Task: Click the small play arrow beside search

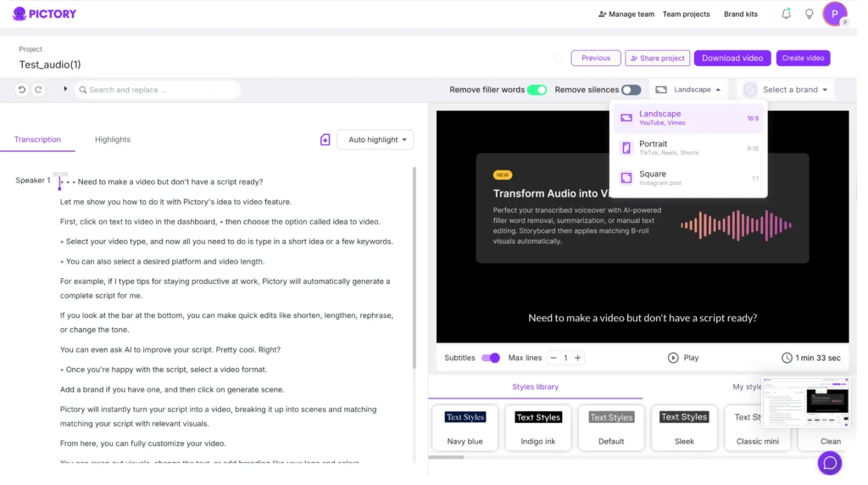Action: coord(65,89)
